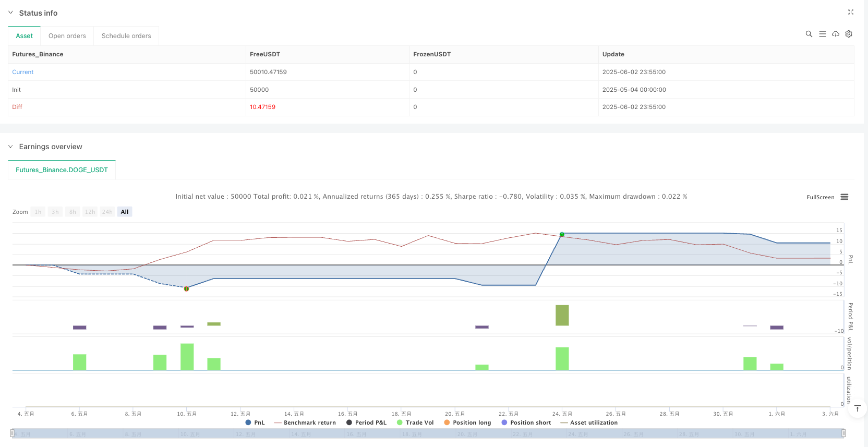868x447 pixels.
Task: Collapse the Status info section
Action: (10, 13)
